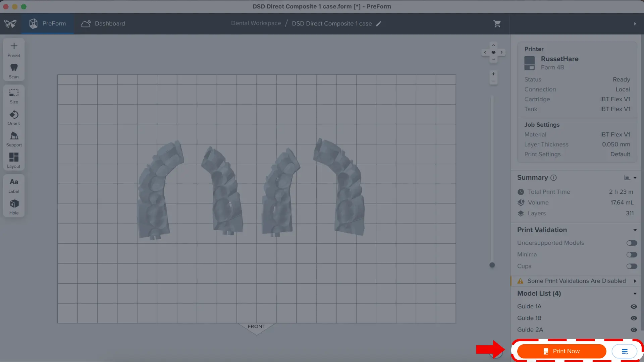Collapse the Print Validation section

(635, 230)
